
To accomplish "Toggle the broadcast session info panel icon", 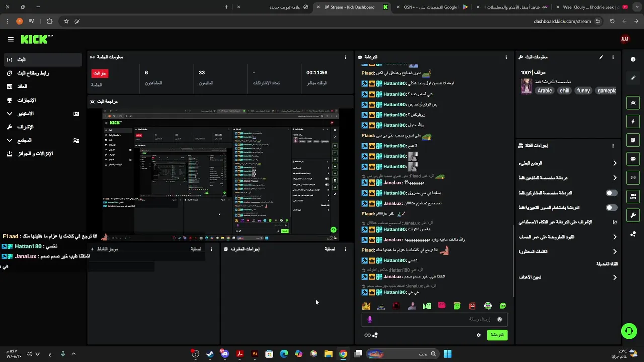I will (x=633, y=177).
